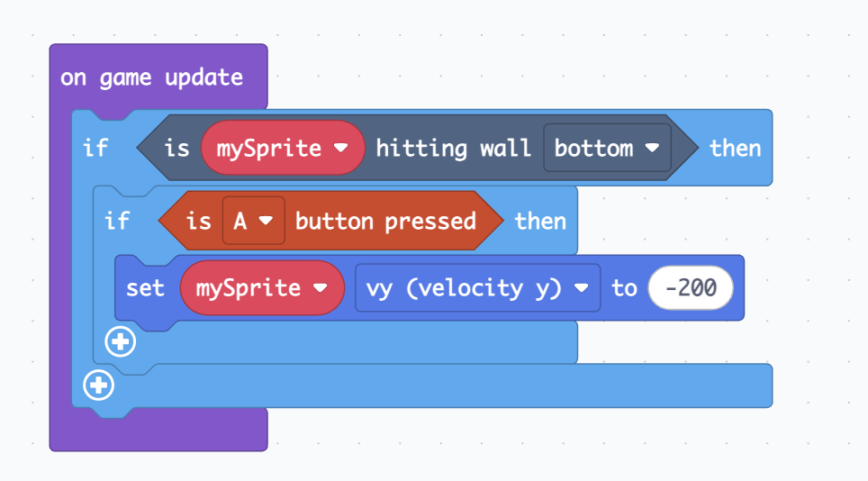Open the A button selector dropdown

254,221
